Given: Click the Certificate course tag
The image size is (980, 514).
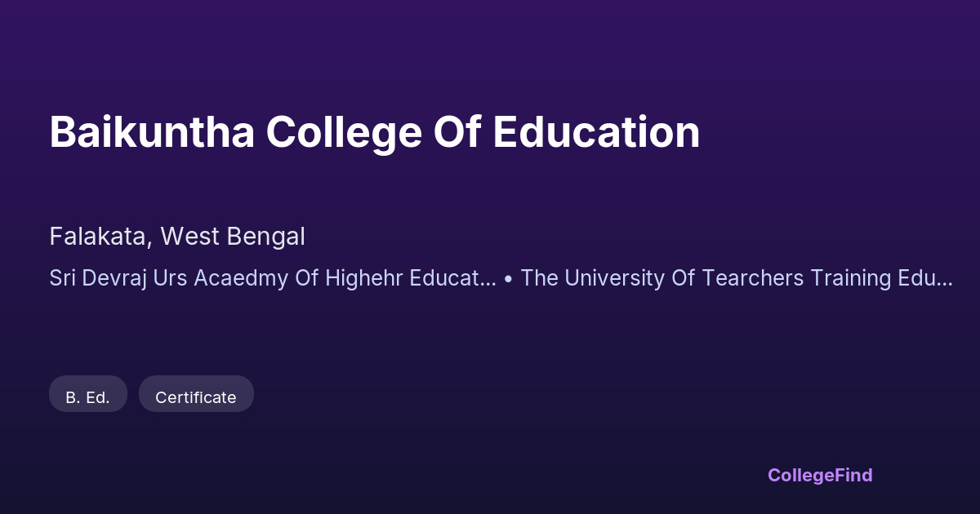Looking at the screenshot, I should (196, 397).
